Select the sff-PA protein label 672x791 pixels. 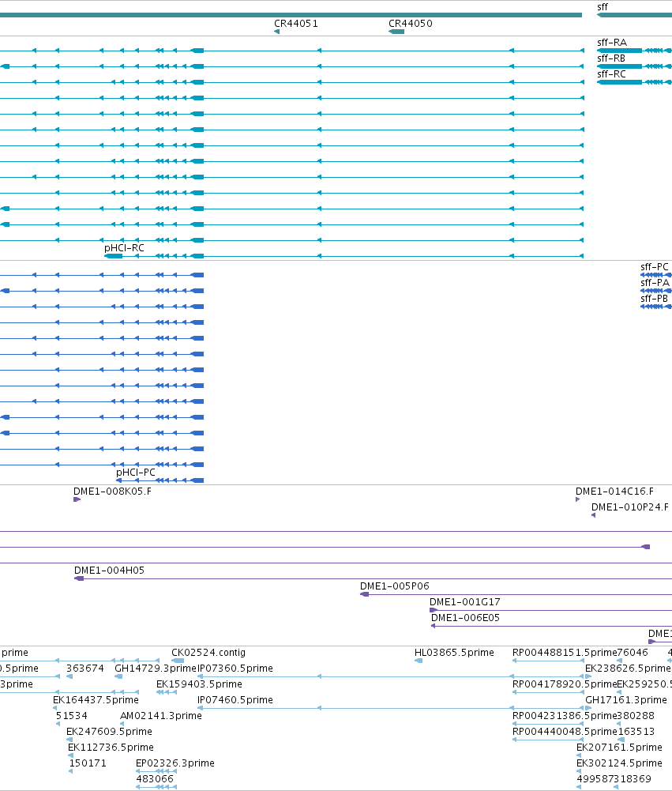[655, 283]
